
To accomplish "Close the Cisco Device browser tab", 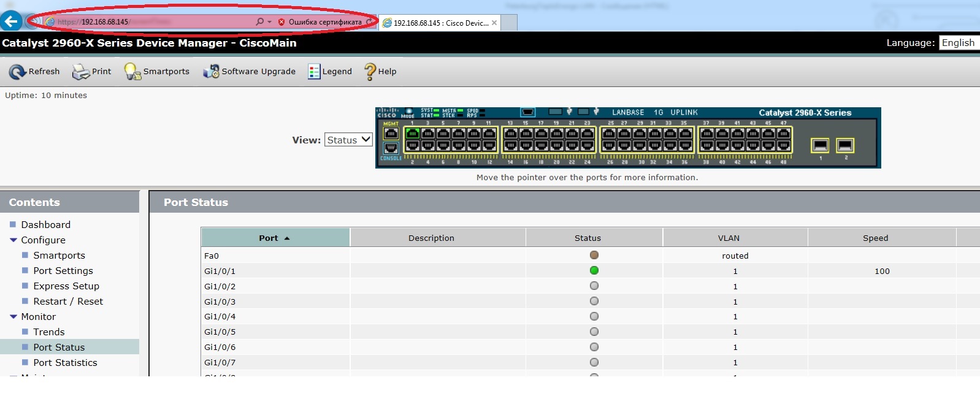I will (494, 23).
